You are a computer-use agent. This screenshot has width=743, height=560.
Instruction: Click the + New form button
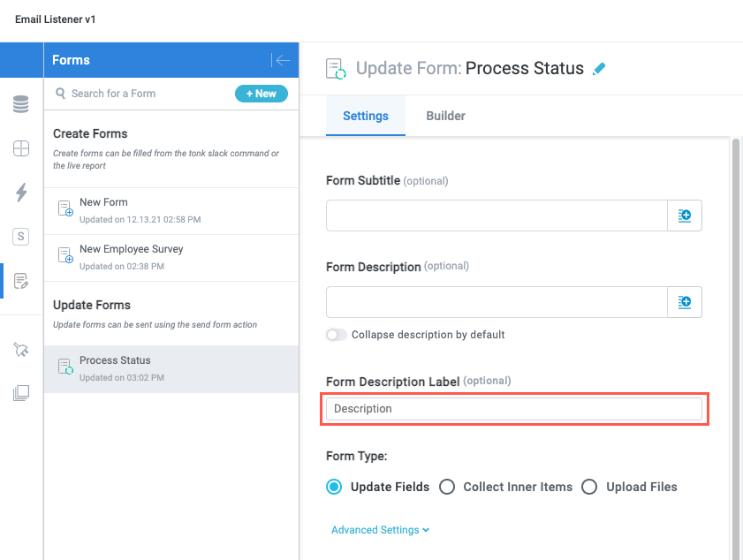coord(262,93)
